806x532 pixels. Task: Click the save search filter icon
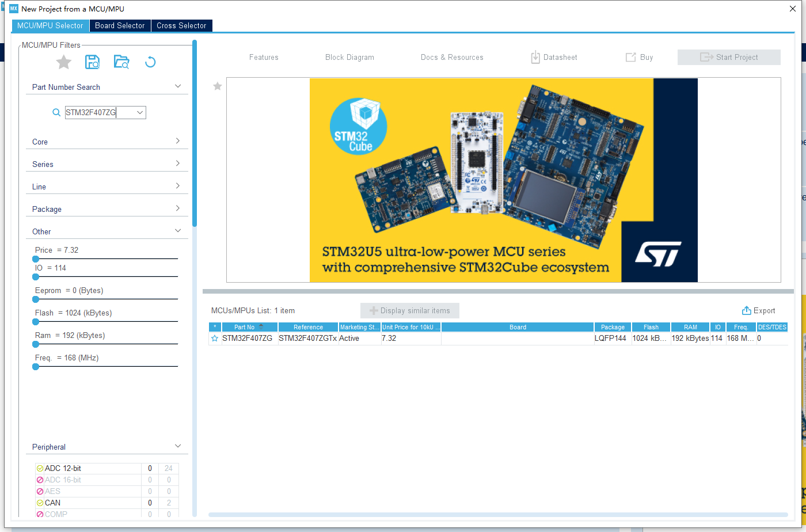tap(92, 62)
